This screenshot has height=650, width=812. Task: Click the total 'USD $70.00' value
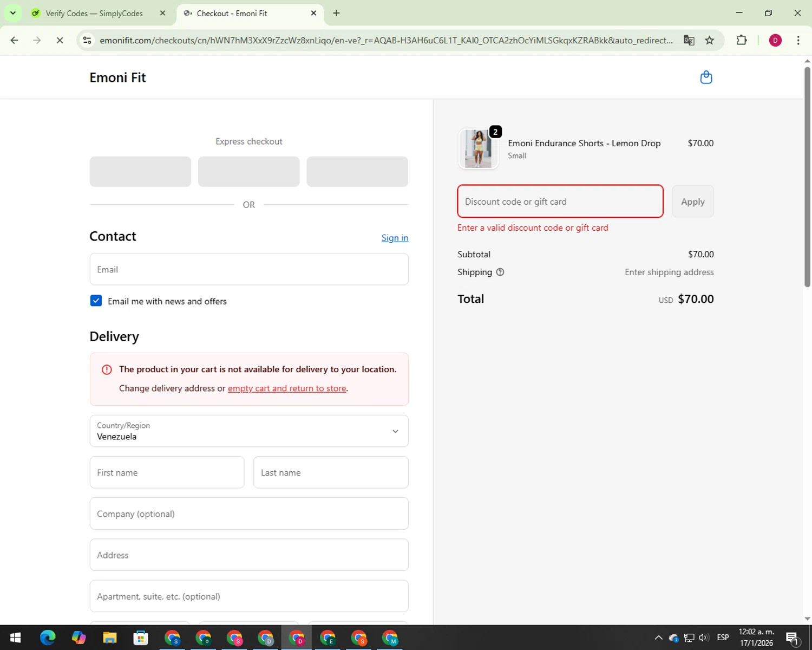(x=686, y=299)
